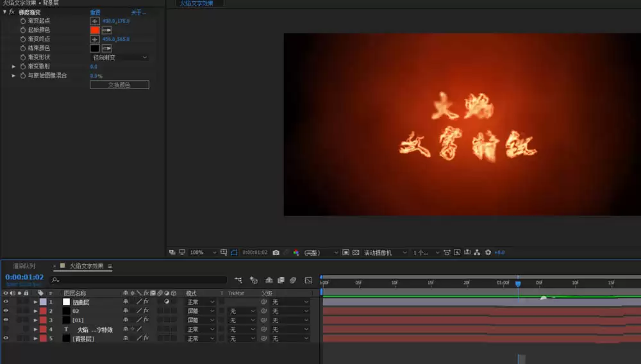Toggle stopwatch for 结束颜色

pyautogui.click(x=23, y=48)
